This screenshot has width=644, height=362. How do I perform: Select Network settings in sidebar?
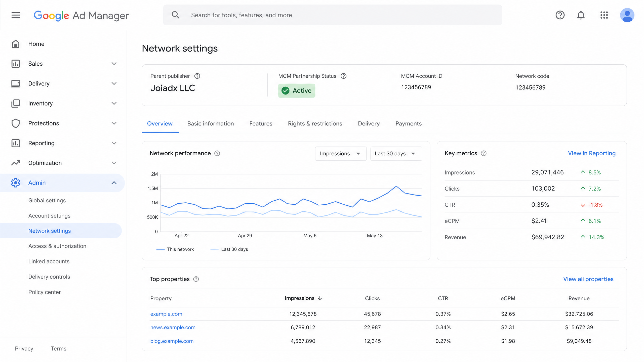tap(61, 231)
